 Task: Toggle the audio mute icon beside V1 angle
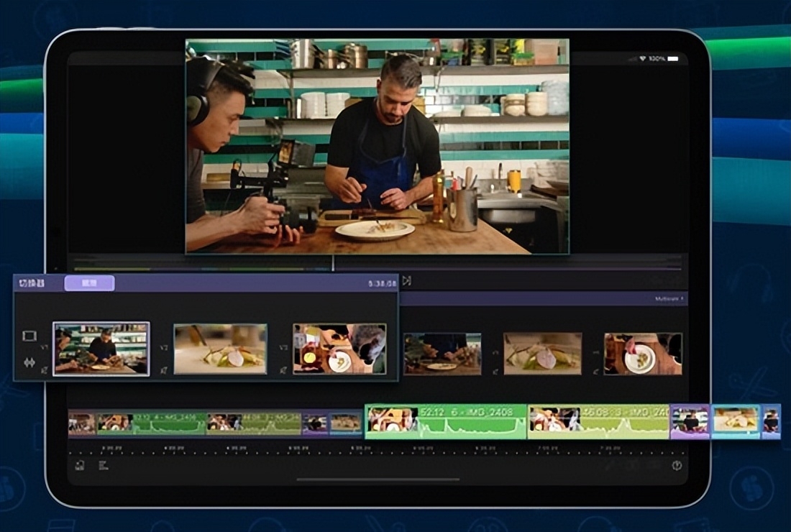[x=45, y=371]
